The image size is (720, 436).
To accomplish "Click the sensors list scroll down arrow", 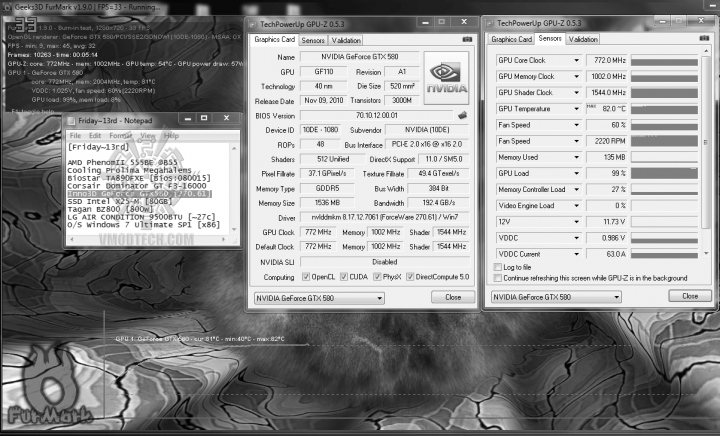I will 706,254.
